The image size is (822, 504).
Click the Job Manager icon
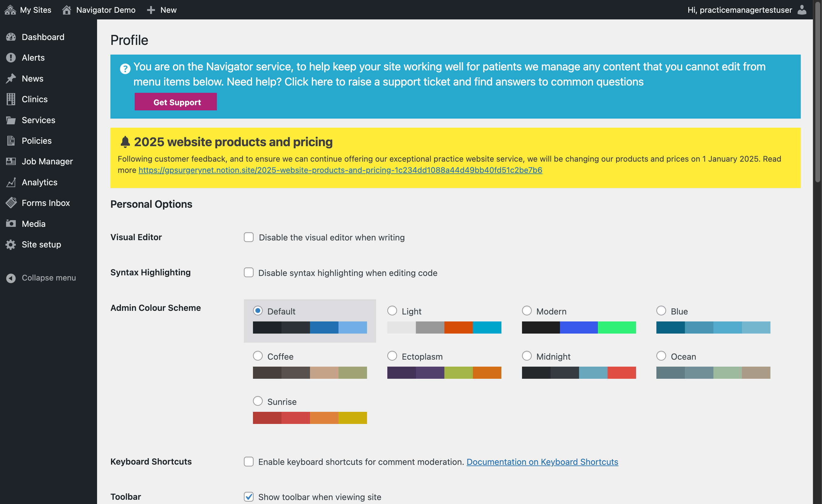(x=11, y=161)
